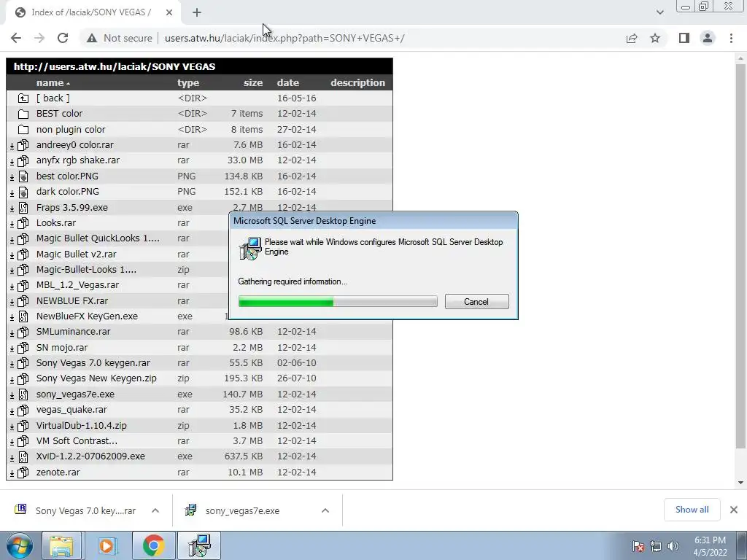Click the download arrow for andreey0 color.rar

coord(12,145)
